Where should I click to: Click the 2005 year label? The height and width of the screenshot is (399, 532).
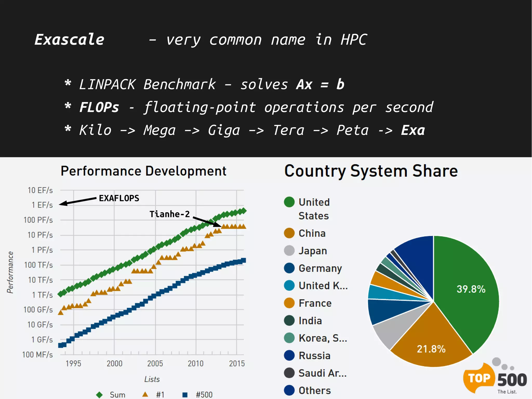tap(155, 363)
